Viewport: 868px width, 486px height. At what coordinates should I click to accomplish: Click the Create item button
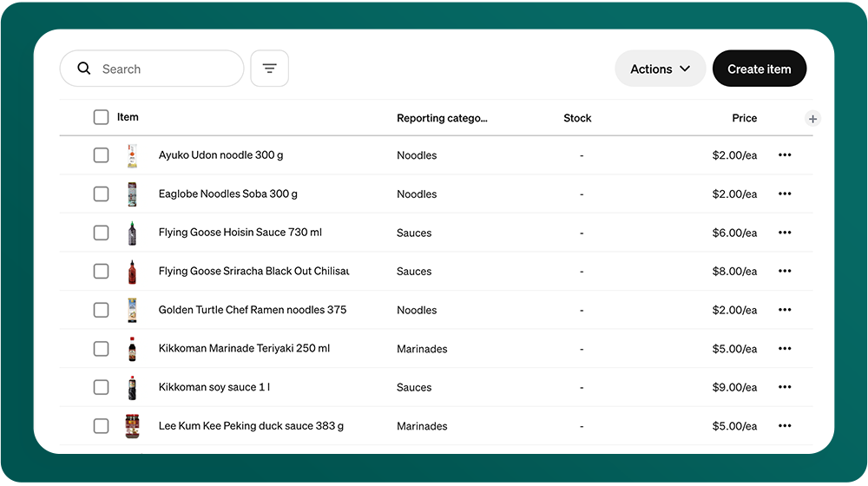click(x=759, y=69)
